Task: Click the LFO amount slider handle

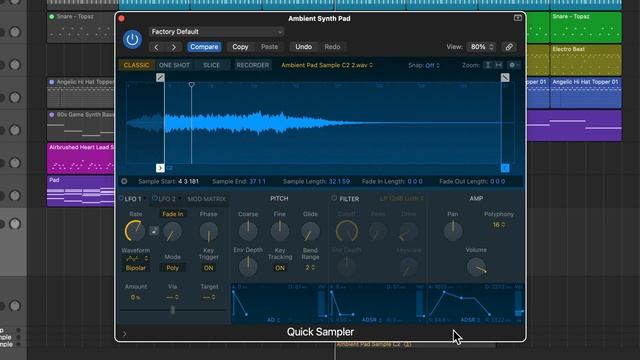Action: (173, 310)
